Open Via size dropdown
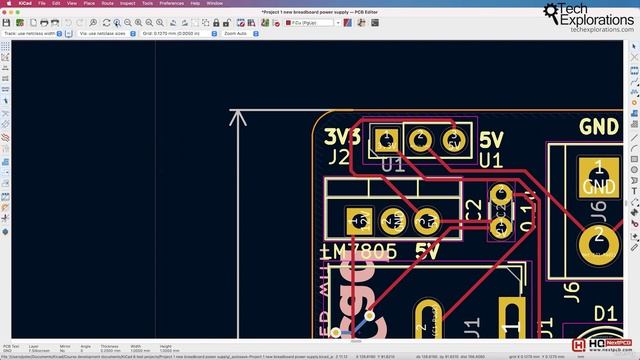This screenshot has width=640, height=360. pos(107,33)
